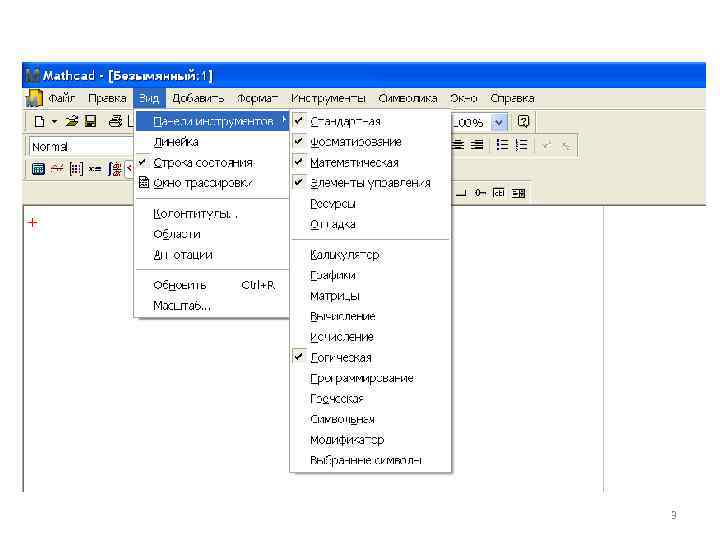Enable the Программирование toolbar

coord(370,378)
